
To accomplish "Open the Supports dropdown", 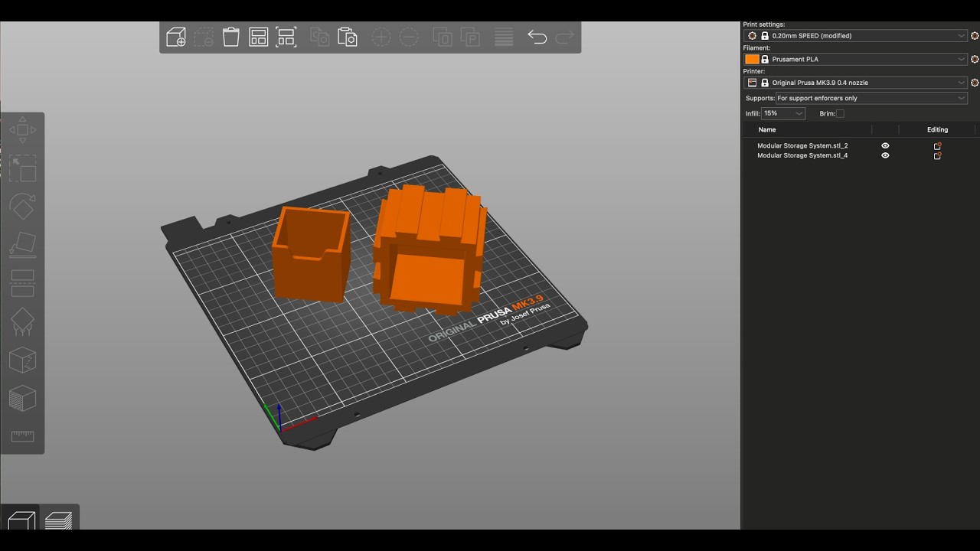I will [x=872, y=98].
